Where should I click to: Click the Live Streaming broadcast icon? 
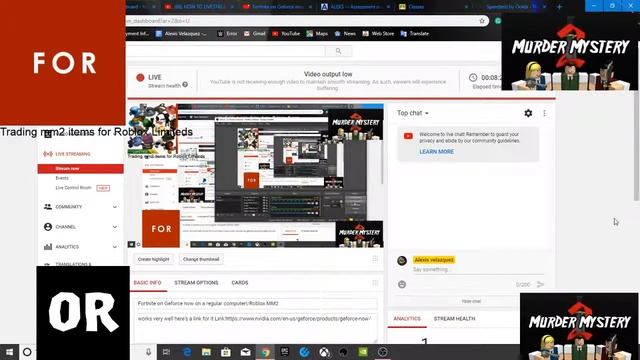point(48,154)
